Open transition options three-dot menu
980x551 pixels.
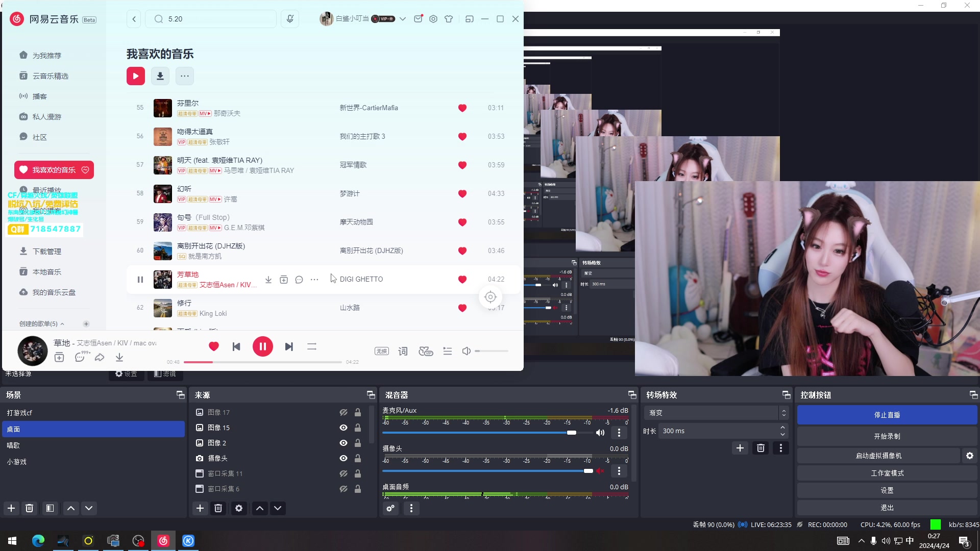[781, 448]
